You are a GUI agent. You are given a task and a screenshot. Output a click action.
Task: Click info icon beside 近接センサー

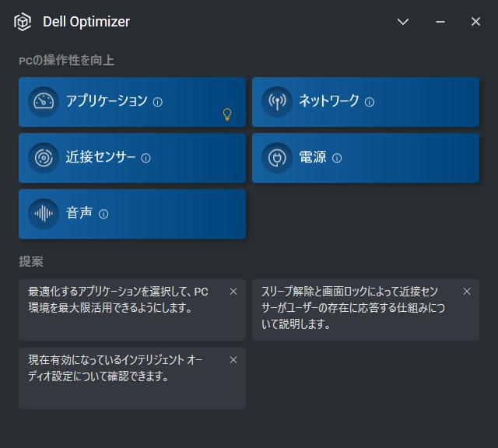coord(146,158)
